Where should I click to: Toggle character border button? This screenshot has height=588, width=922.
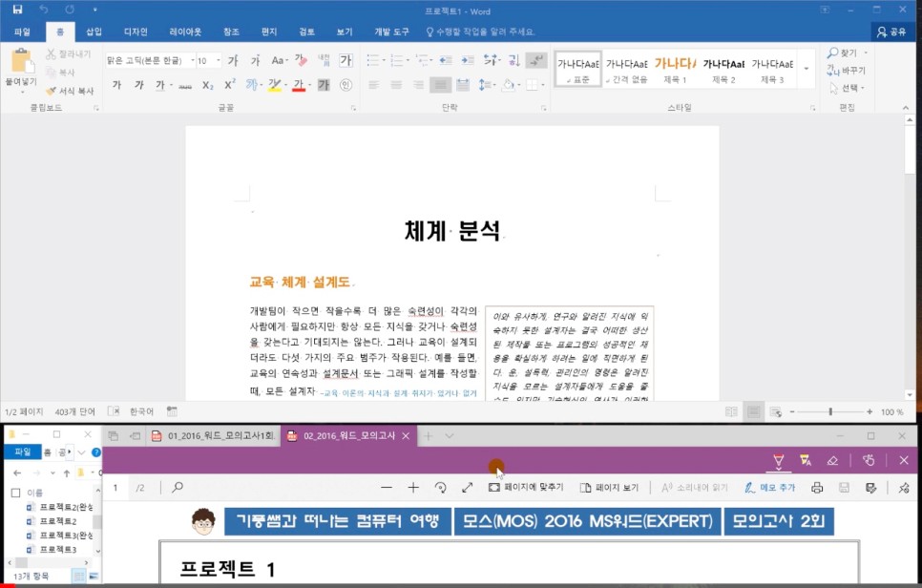(x=346, y=60)
